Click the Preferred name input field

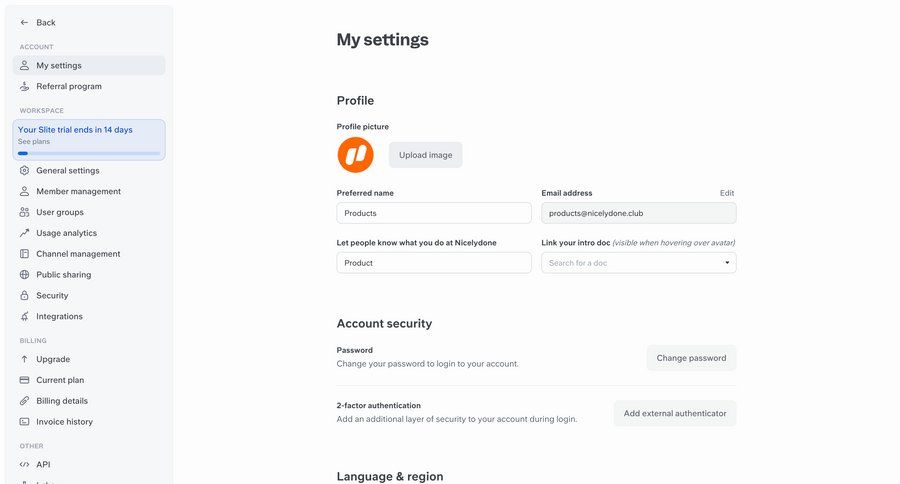434,213
